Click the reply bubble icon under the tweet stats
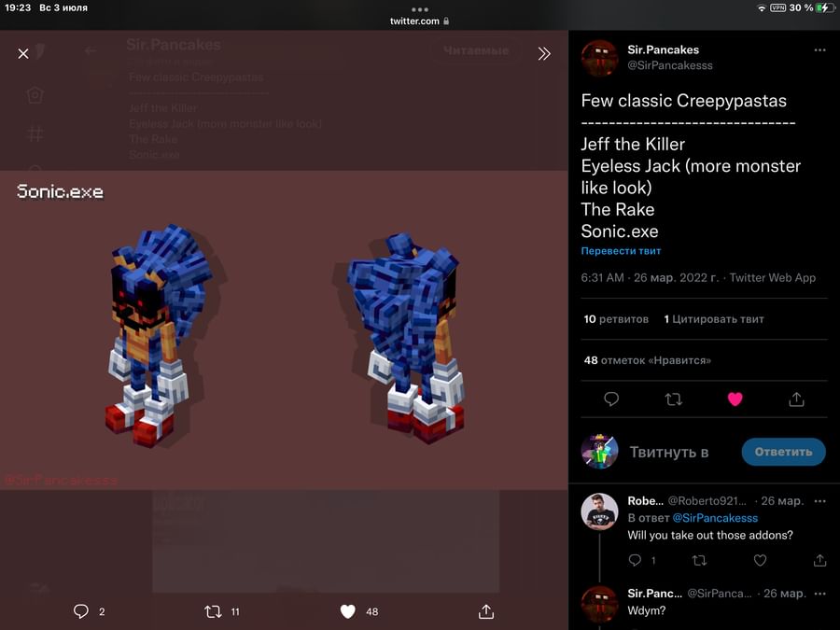The image size is (840, 630). pyautogui.click(x=611, y=399)
